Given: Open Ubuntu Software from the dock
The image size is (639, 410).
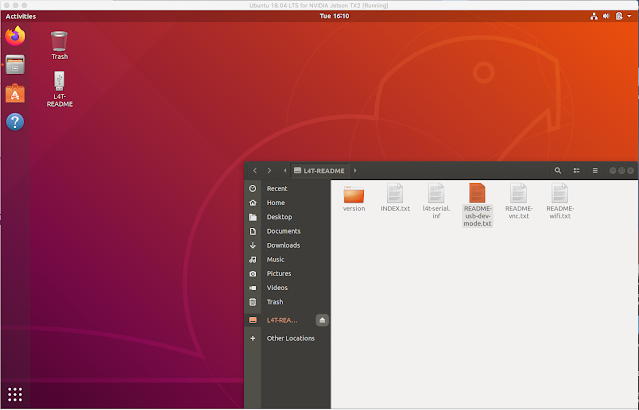Looking at the screenshot, I should [15, 93].
